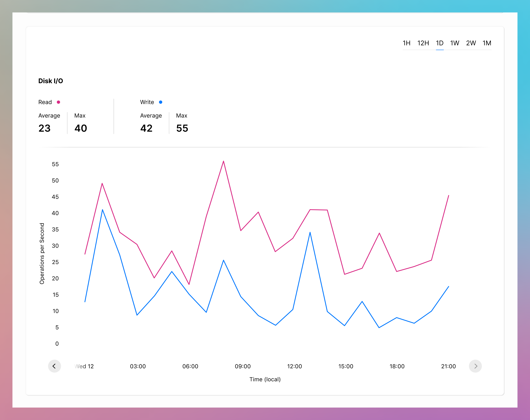Screen dimensions: 530x420
Task: Click the Read Average value 23
Action: [x=45, y=128]
